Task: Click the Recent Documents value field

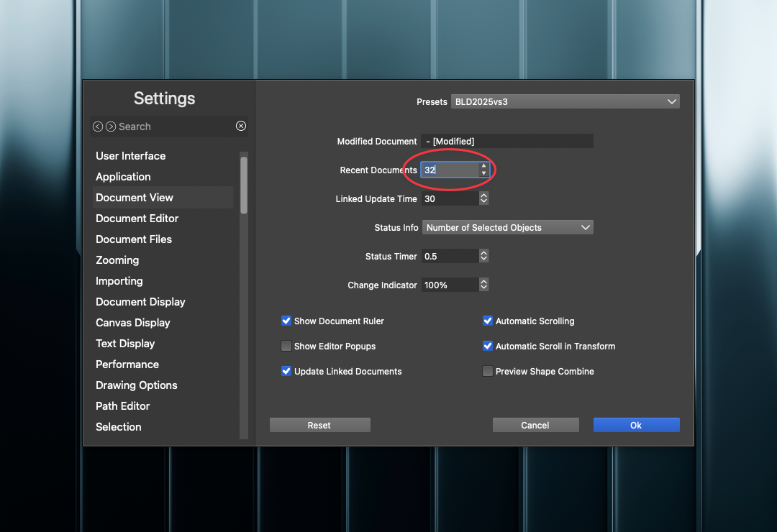Action: click(450, 170)
